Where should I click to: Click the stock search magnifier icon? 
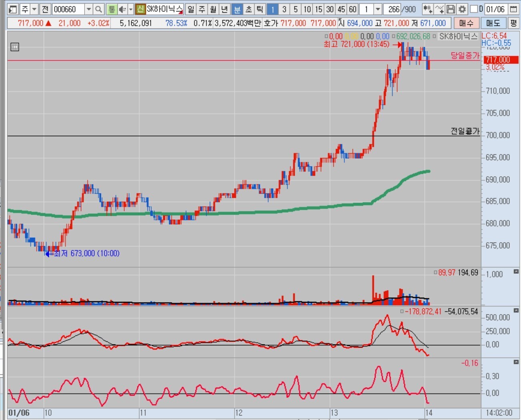[x=99, y=9]
